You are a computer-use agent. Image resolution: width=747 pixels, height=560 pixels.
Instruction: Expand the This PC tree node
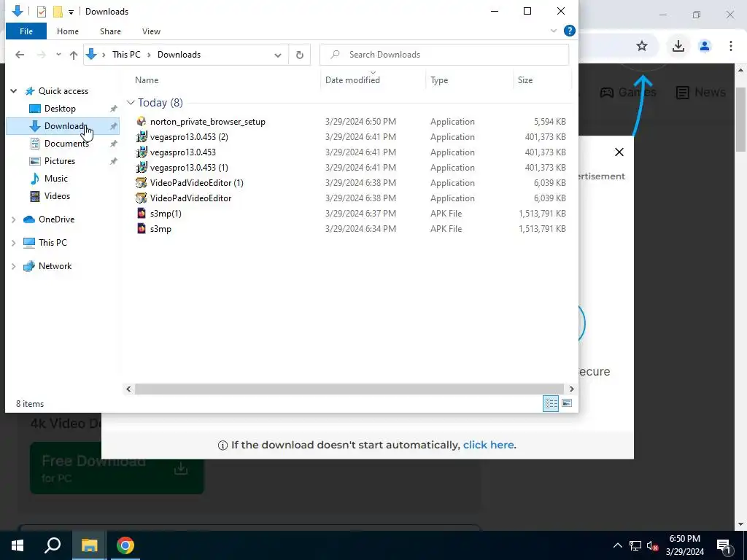click(13, 243)
